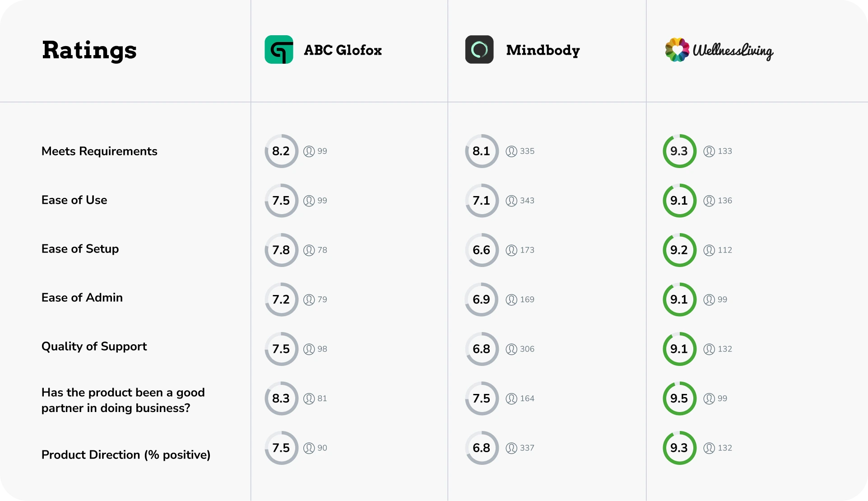
Task: Click the WellnessLiving colorful flower logo
Action: tap(677, 50)
